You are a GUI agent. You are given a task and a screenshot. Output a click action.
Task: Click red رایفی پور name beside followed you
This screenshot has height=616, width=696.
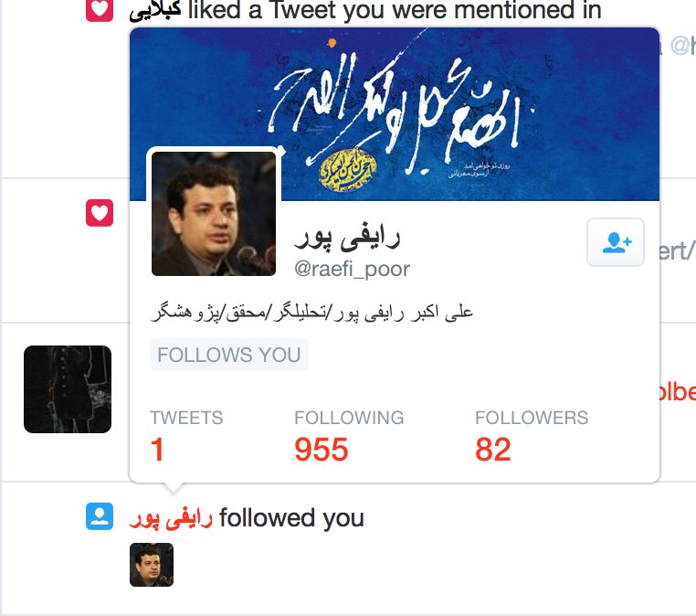172,518
